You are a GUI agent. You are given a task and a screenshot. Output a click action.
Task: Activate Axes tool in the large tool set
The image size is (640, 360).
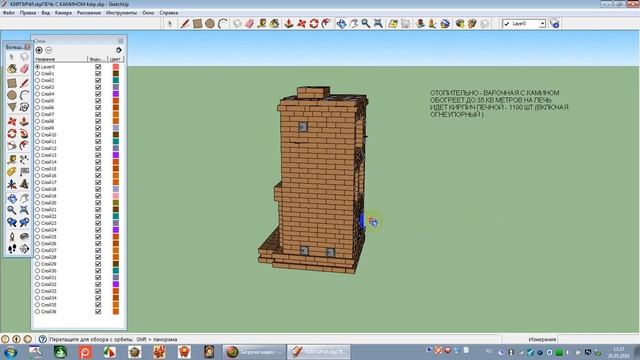click(x=12, y=184)
